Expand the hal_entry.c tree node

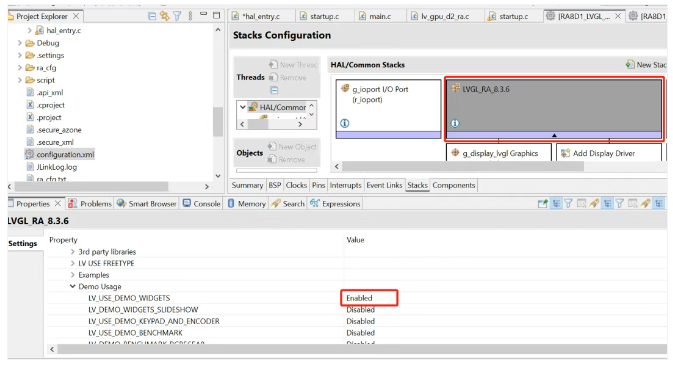point(30,30)
